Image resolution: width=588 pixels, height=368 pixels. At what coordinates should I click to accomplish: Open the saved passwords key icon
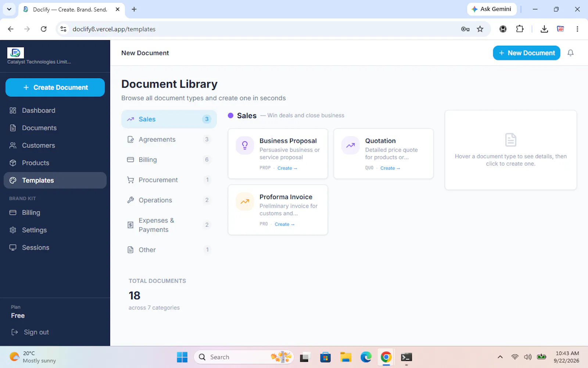point(465,29)
